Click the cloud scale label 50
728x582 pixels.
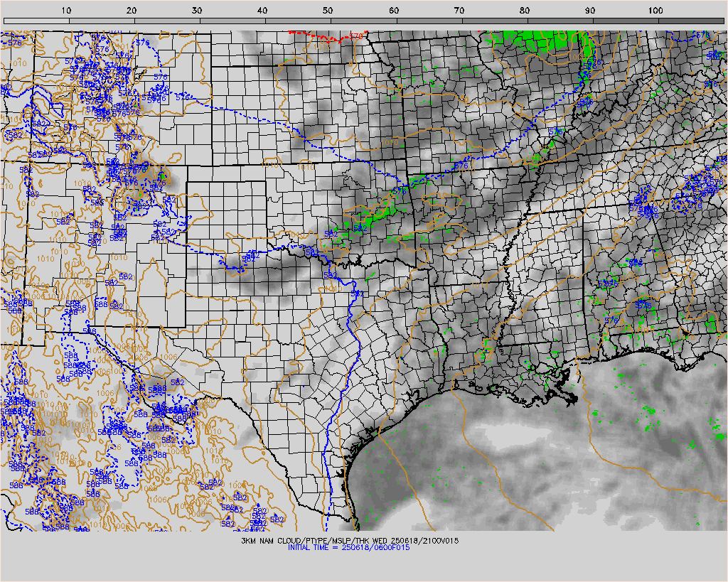coord(328,11)
